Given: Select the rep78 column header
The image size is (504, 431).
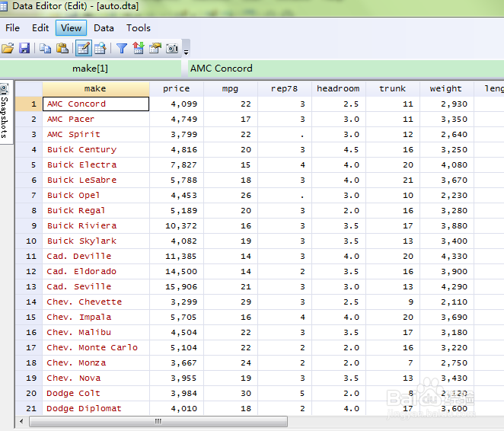Looking at the screenshot, I should tap(285, 88).
